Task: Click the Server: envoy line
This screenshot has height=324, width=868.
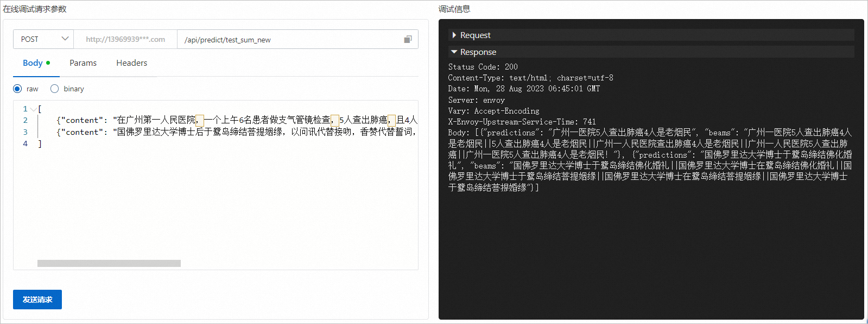Action: [476, 100]
